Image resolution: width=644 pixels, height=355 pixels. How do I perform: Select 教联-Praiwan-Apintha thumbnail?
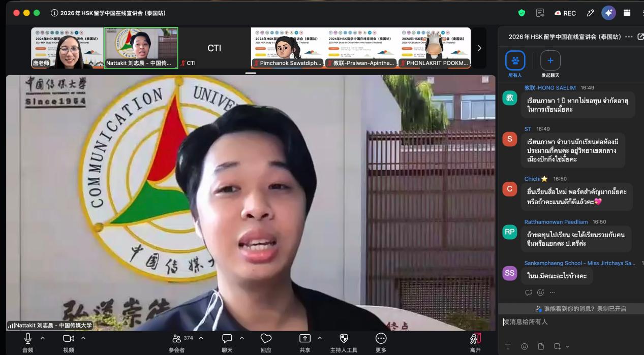coord(361,48)
